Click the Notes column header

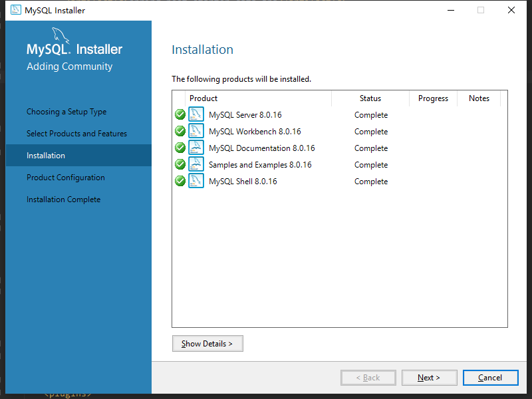tap(479, 98)
